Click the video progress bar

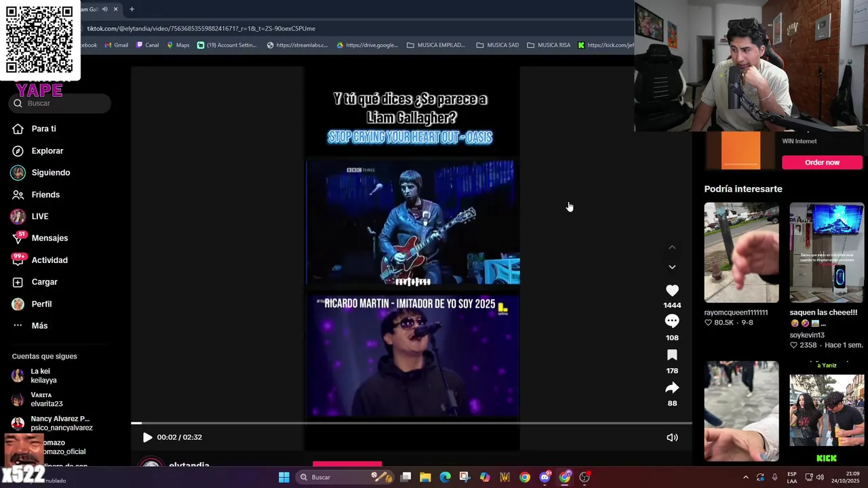412,423
